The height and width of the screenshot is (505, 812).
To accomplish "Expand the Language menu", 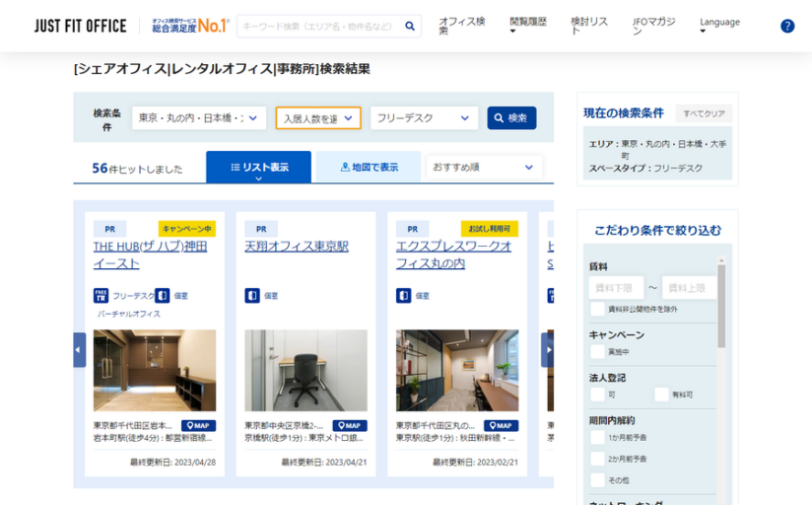I will 719,26.
